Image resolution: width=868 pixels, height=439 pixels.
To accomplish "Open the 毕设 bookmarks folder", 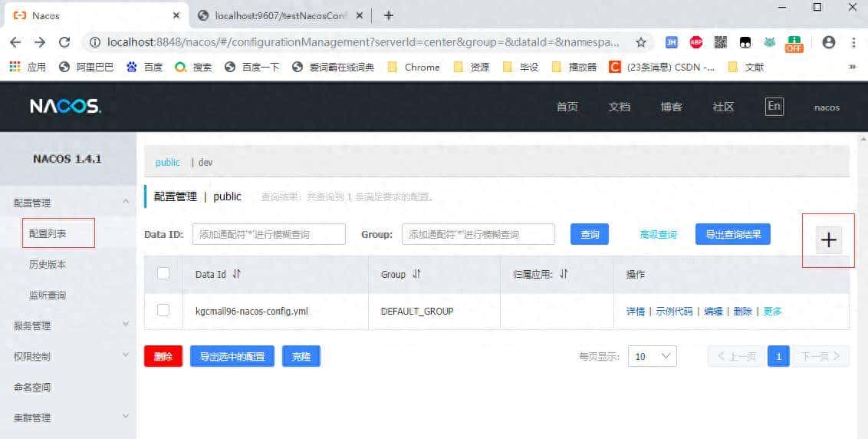I will tap(521, 67).
